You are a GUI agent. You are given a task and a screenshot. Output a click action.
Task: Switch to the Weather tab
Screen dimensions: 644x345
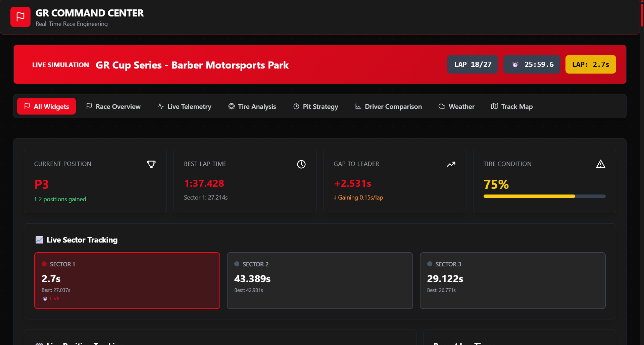(456, 106)
